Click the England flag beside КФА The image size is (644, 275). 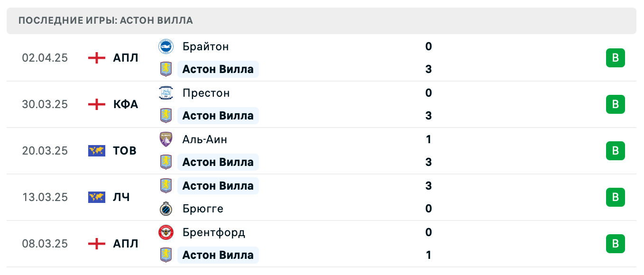coord(97,104)
